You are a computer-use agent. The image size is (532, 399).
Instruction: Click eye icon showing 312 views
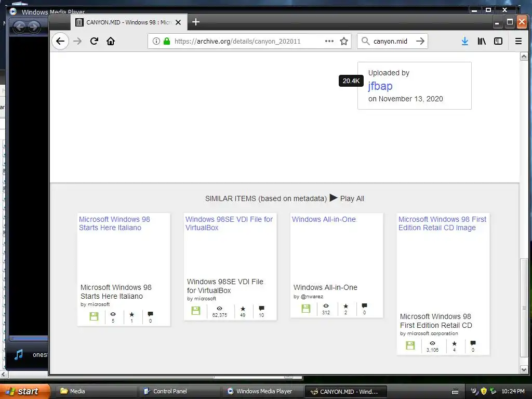[326, 306]
